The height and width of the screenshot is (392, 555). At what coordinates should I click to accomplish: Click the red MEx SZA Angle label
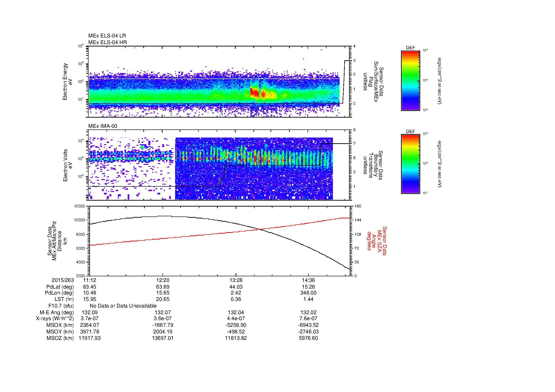click(377, 241)
